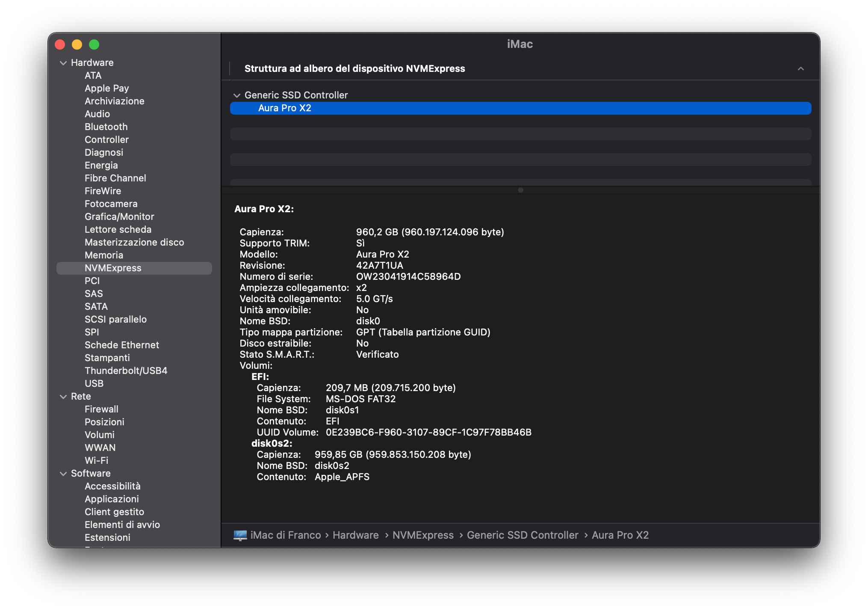868x611 pixels.
Task: Select SCSI parallelo in the sidebar
Action: pyautogui.click(x=116, y=319)
